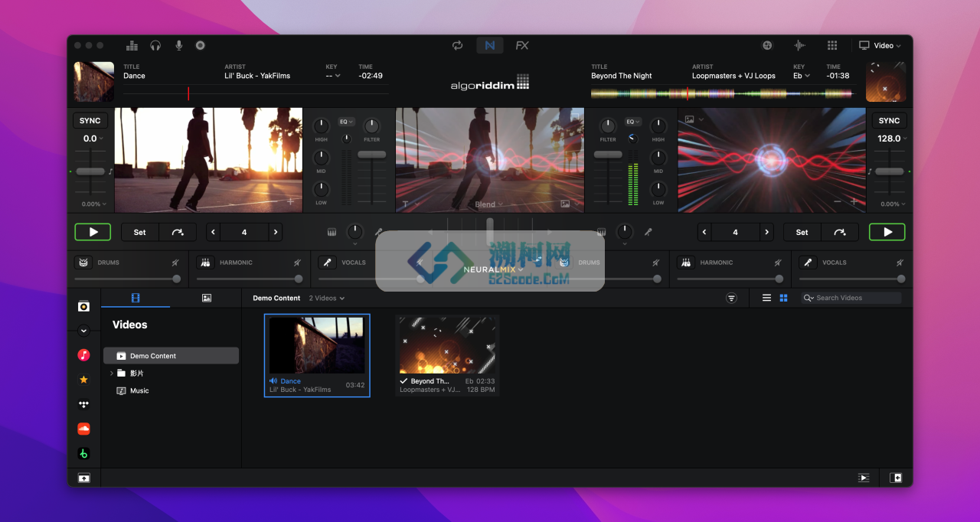Select the Neural Mix N tab
Screen dimensions: 980x522
(490, 45)
